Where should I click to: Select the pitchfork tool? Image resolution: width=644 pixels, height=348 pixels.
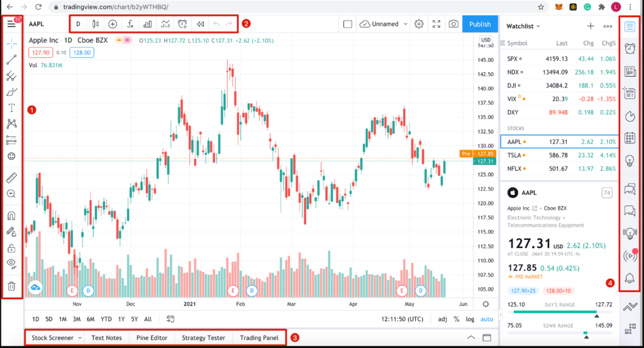click(x=11, y=76)
